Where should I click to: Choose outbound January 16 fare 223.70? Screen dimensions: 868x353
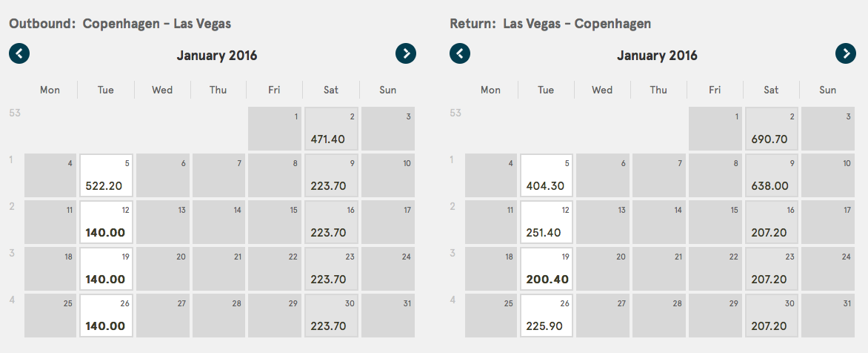[x=332, y=222]
